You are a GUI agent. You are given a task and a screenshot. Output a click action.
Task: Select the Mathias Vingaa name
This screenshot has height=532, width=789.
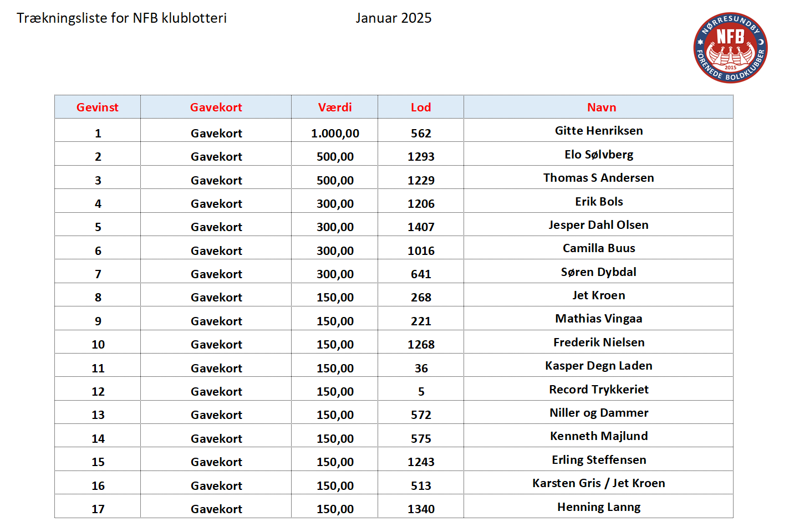coord(599,319)
